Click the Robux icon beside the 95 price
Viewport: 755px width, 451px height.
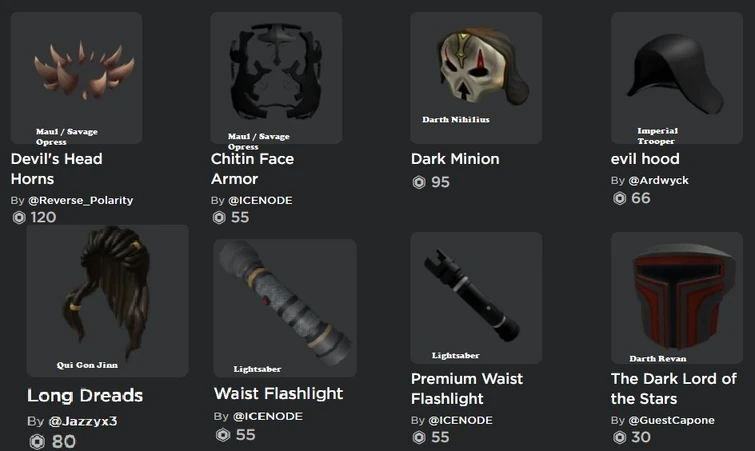click(419, 182)
